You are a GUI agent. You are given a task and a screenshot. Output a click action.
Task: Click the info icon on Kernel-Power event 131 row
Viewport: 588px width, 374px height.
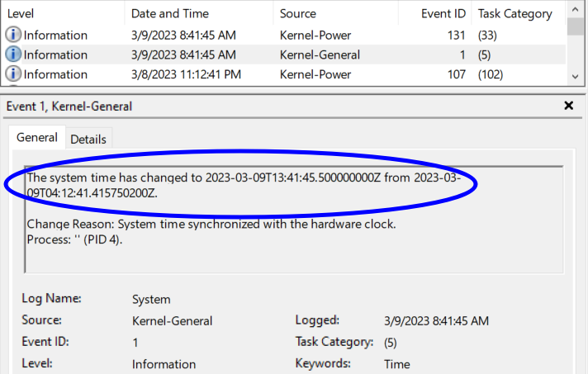pyautogui.click(x=13, y=35)
